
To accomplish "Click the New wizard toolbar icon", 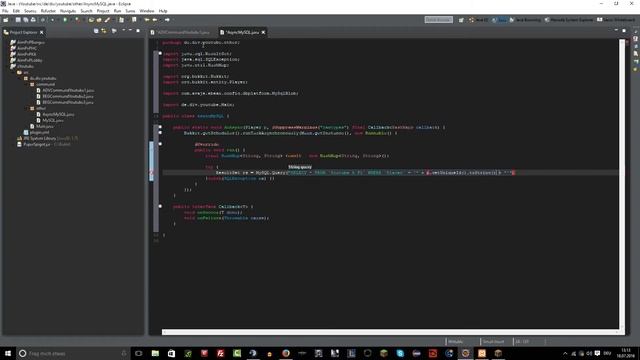I will click(x=6, y=20).
